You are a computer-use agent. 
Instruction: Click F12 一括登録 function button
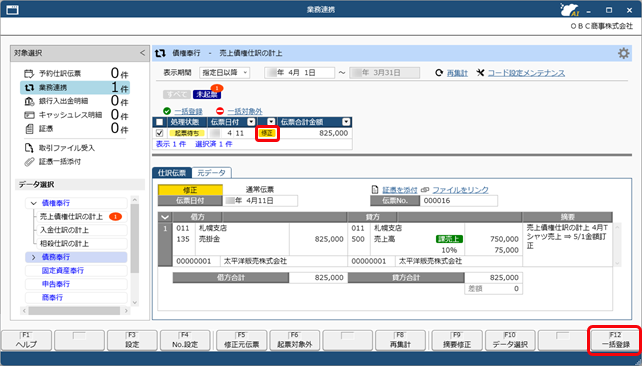(x=615, y=341)
